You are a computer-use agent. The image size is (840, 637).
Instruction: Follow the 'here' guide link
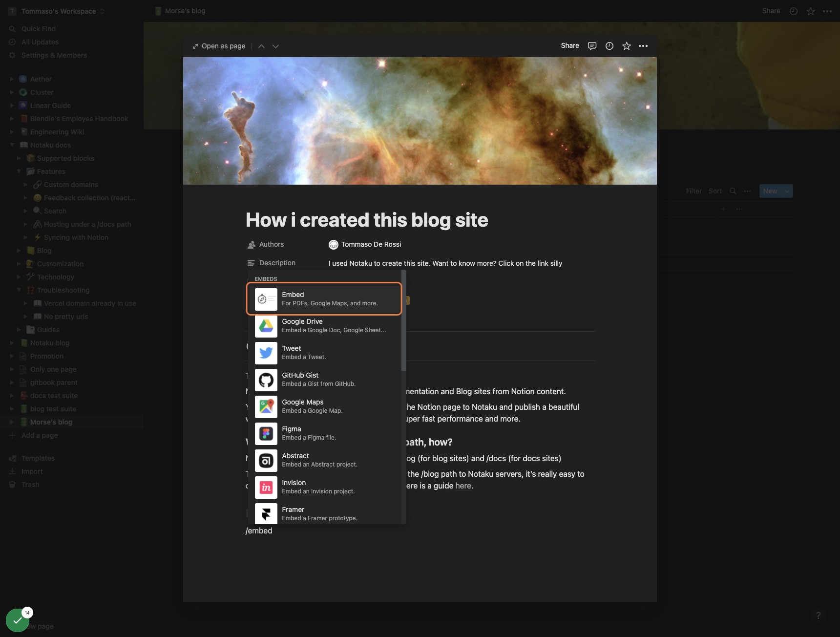coord(463,486)
